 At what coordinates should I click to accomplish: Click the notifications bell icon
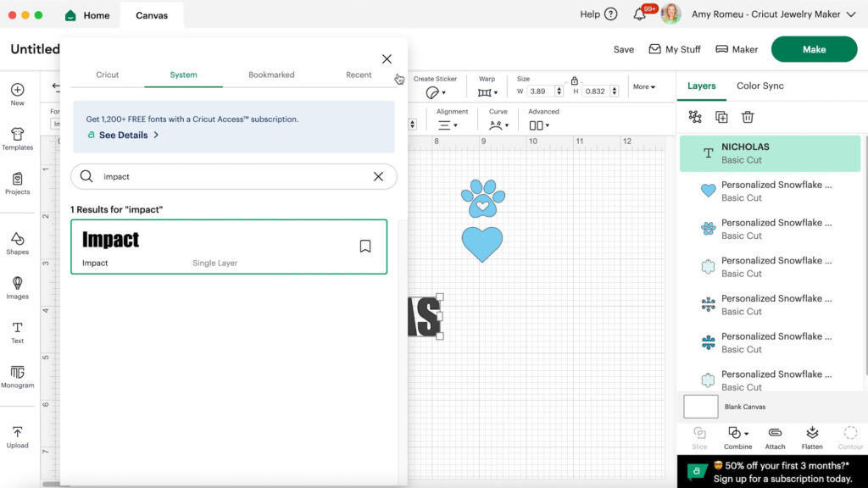click(x=639, y=14)
